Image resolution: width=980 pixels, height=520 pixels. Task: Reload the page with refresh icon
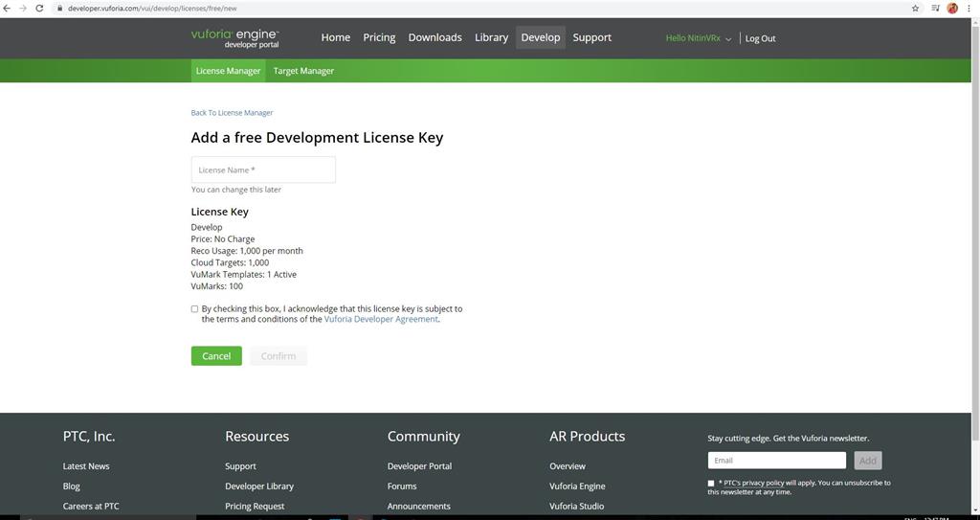point(39,8)
